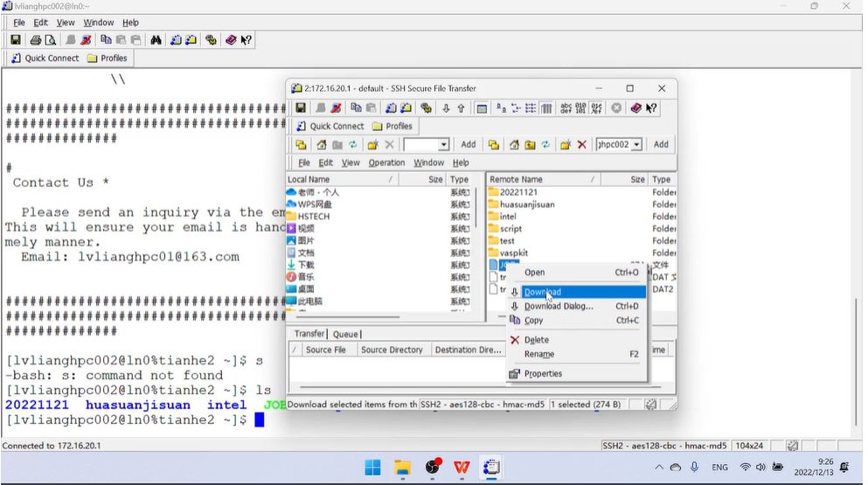Click Print icon in terminal window toolbar
This screenshot has height=485, width=868.
[36, 40]
